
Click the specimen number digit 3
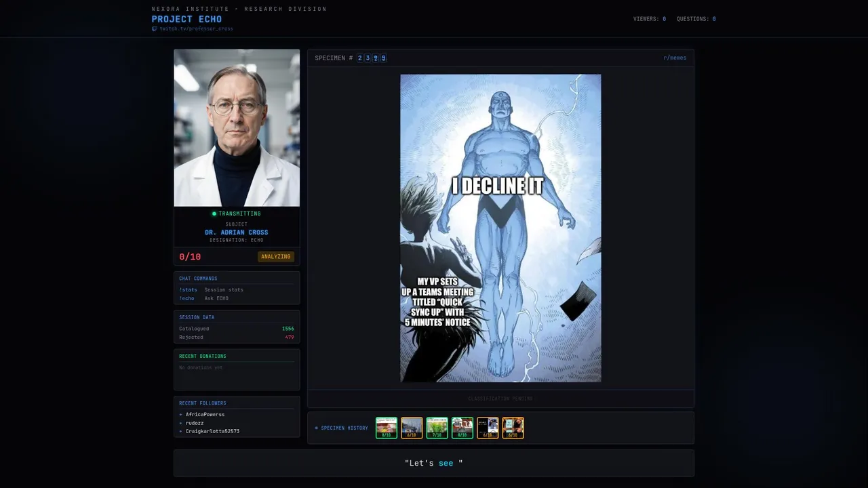368,58
